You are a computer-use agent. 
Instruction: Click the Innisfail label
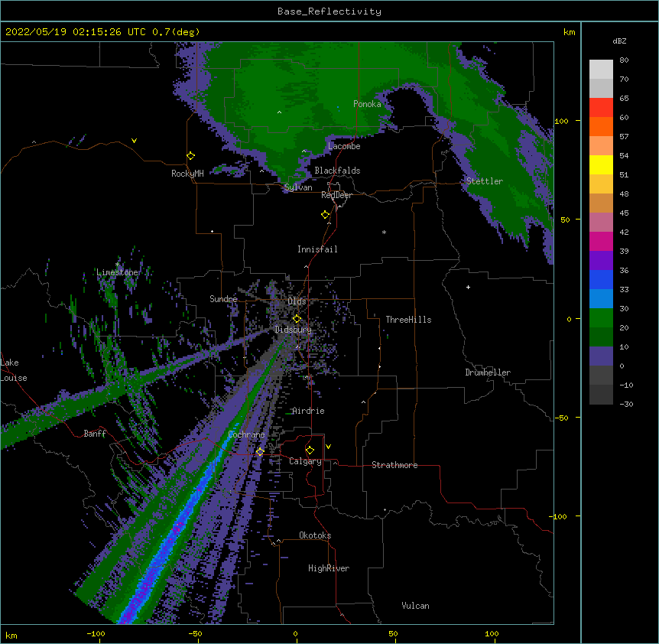[317, 249]
